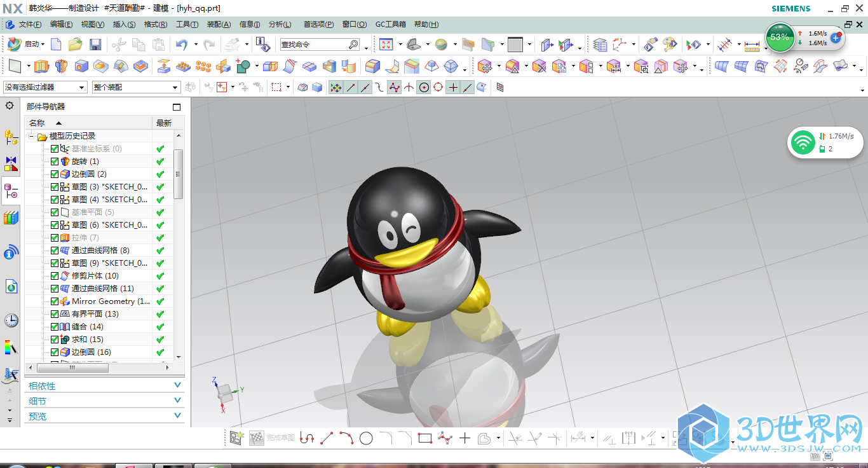Select the Profile sketch curve tool
This screenshot has width=868, height=468.
coord(307,437)
